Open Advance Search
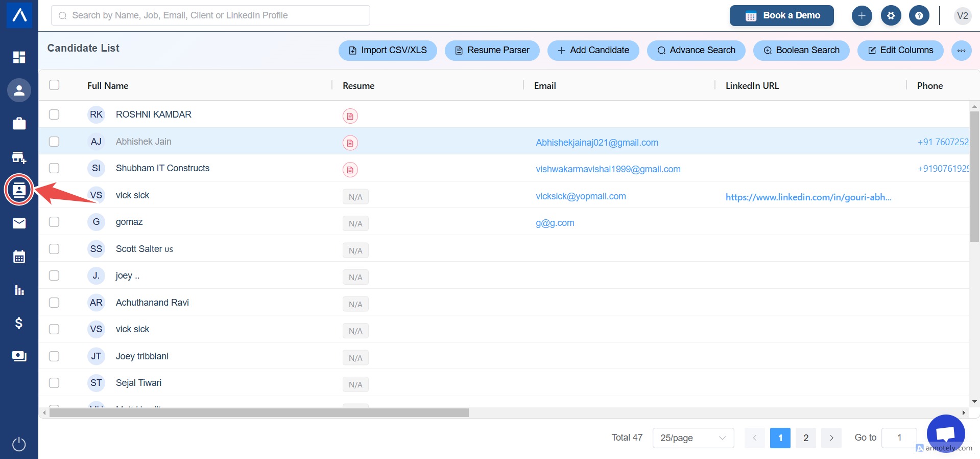Viewport: 980px width, 459px height. pyautogui.click(x=696, y=51)
